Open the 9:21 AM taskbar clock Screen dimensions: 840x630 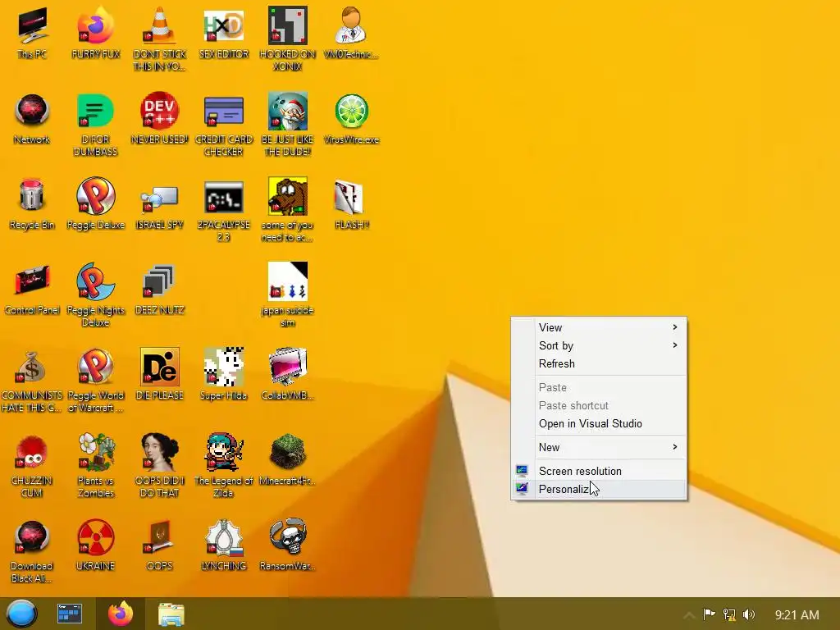click(x=797, y=615)
